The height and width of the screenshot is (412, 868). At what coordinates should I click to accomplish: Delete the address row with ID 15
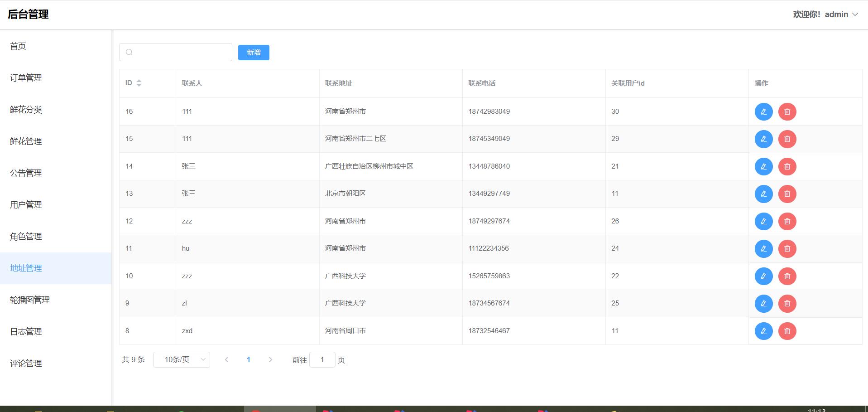coord(787,139)
